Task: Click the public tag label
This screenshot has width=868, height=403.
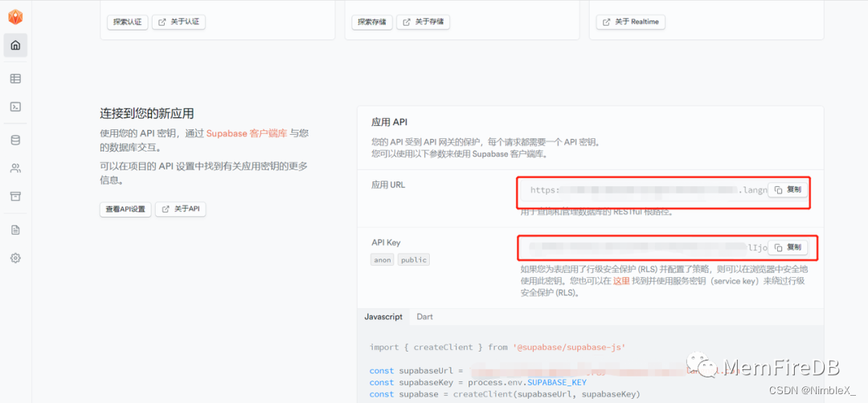Action: pos(414,260)
